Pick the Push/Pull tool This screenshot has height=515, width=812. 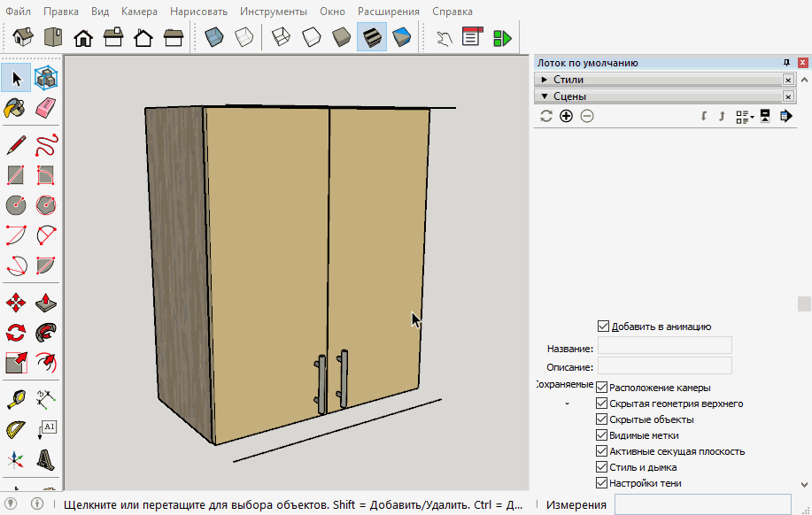click(x=46, y=304)
